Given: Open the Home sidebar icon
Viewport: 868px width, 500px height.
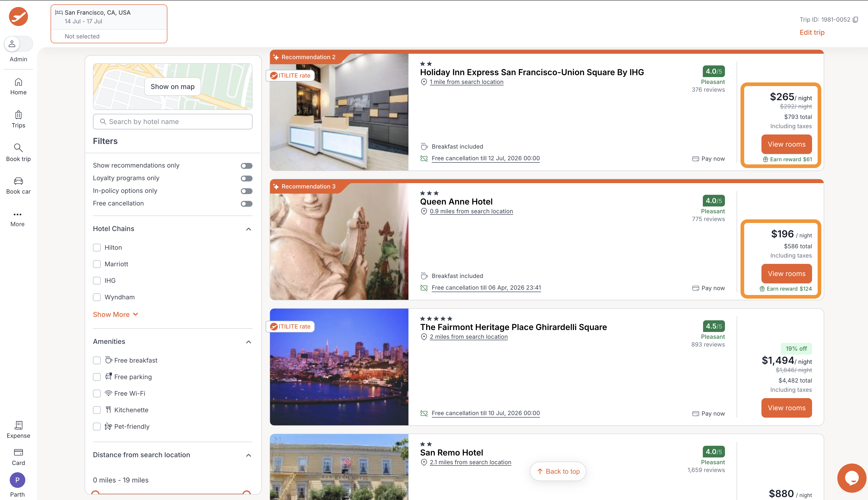Looking at the screenshot, I should pos(18,82).
